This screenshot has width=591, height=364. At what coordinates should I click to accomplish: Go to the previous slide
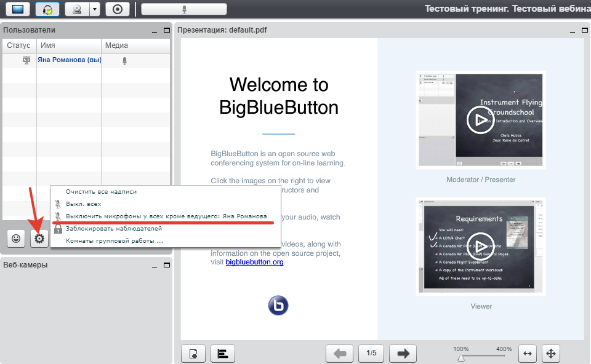pyautogui.click(x=340, y=354)
